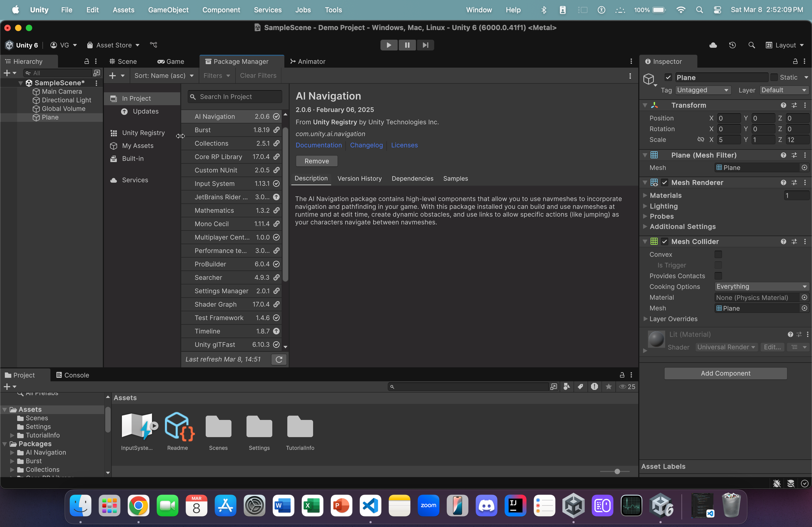This screenshot has height=527, width=812.
Task: Click Search by Label icon in Project
Action: click(580, 387)
